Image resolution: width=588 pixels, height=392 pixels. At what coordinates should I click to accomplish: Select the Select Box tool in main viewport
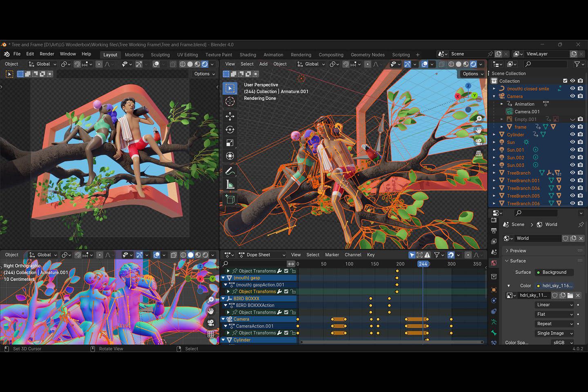click(230, 88)
